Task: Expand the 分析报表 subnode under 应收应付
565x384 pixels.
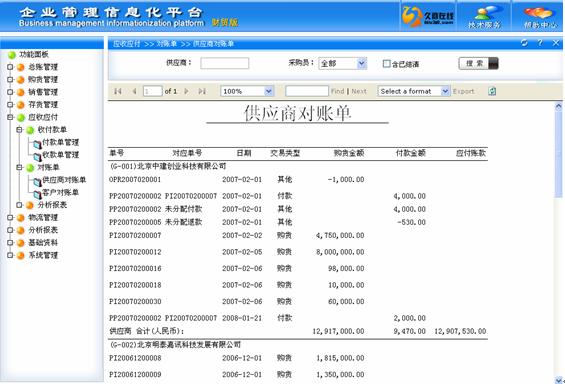Action: pyautogui.click(x=19, y=205)
